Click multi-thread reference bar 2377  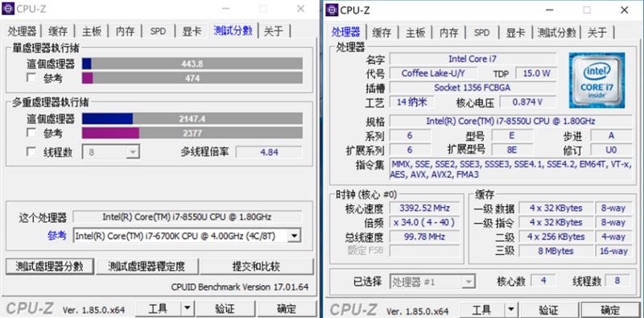pos(192,133)
